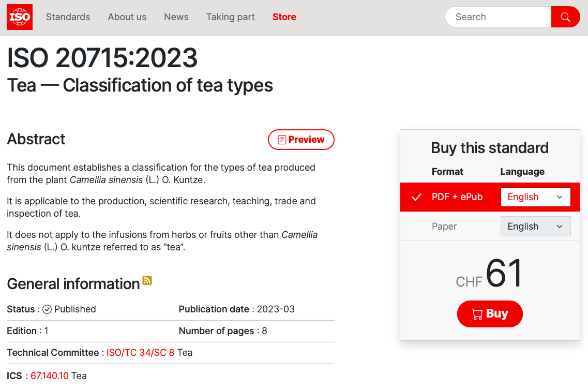The width and height of the screenshot is (588, 391).
Task: Click the ISO logo home icon
Action: (x=20, y=17)
